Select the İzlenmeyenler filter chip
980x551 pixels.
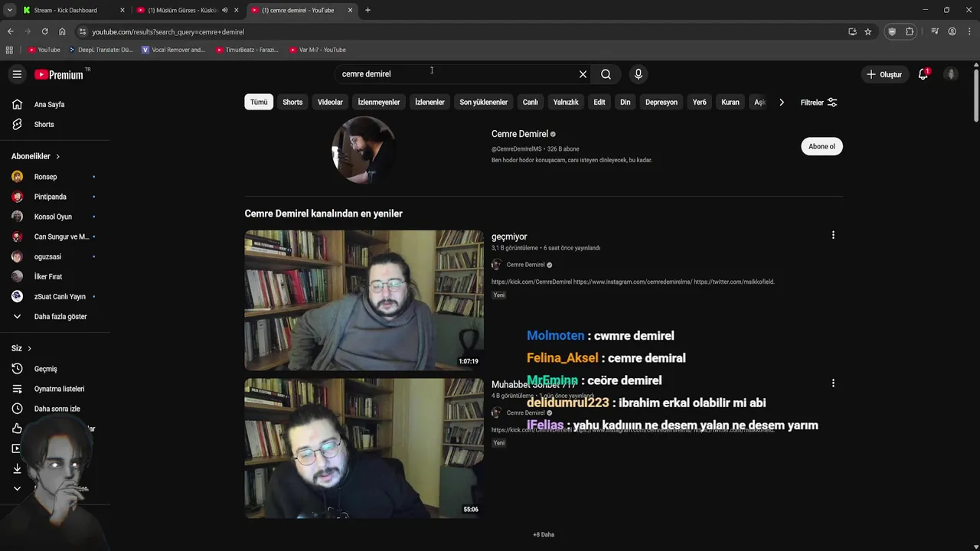379,102
